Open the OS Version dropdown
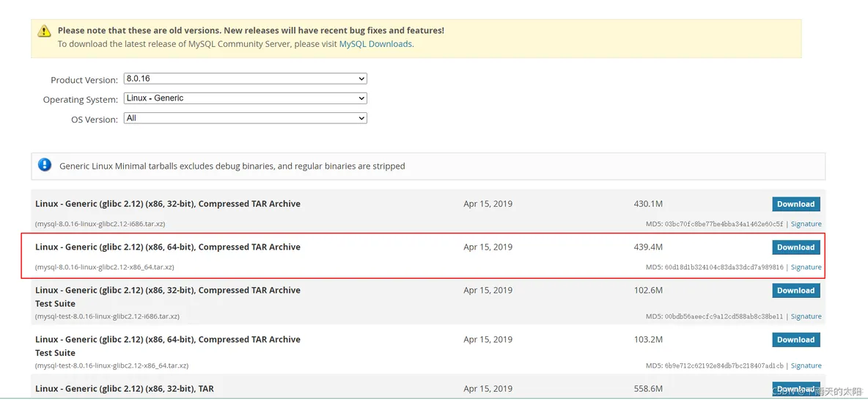 tap(246, 118)
